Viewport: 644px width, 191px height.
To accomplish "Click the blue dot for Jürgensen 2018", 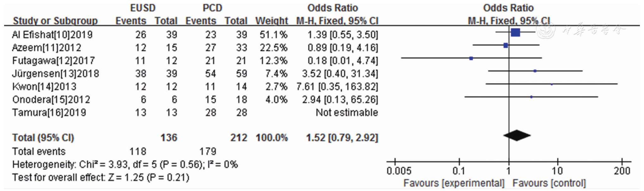I will 535,71.
